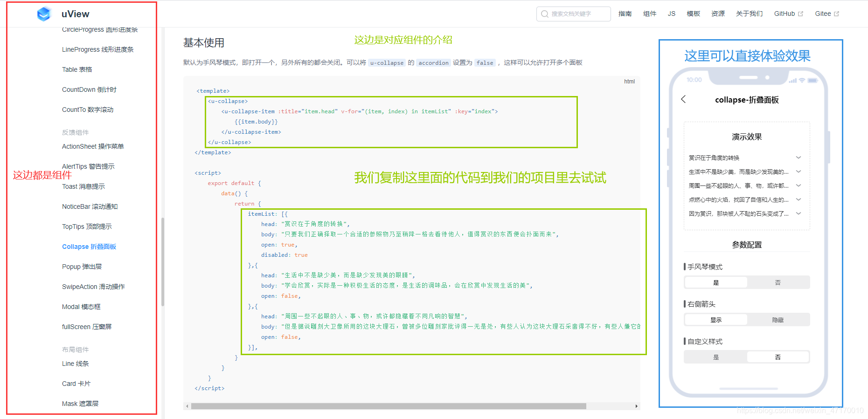Click the code scrollbar left arrow
The image size is (868, 419).
click(187, 406)
